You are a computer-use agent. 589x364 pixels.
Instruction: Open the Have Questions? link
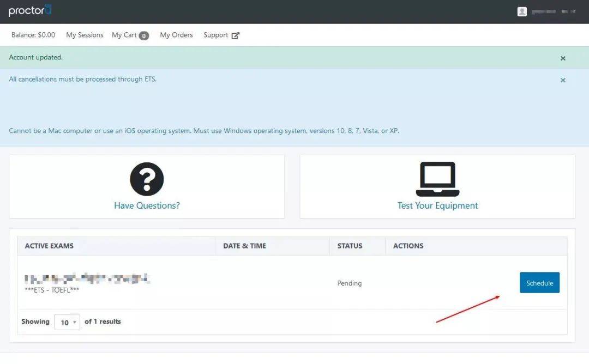pyautogui.click(x=147, y=205)
